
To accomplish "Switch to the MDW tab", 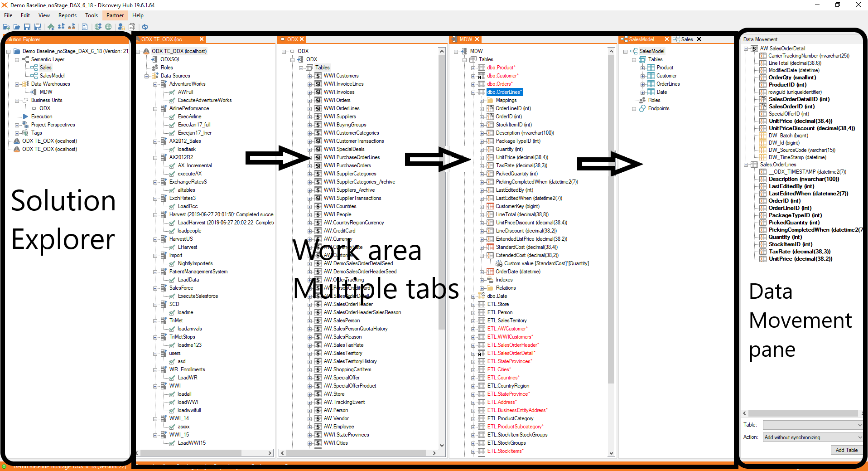I will tap(465, 39).
